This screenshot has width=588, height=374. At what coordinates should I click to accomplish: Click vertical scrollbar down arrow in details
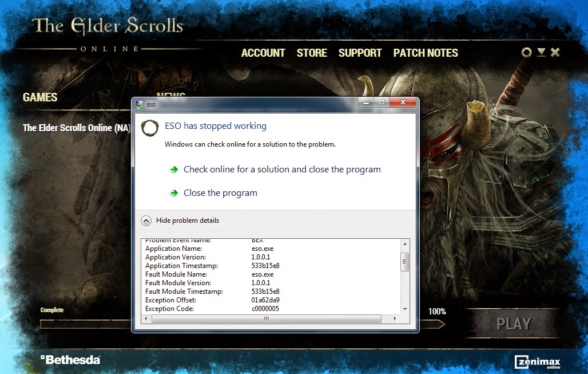404,309
